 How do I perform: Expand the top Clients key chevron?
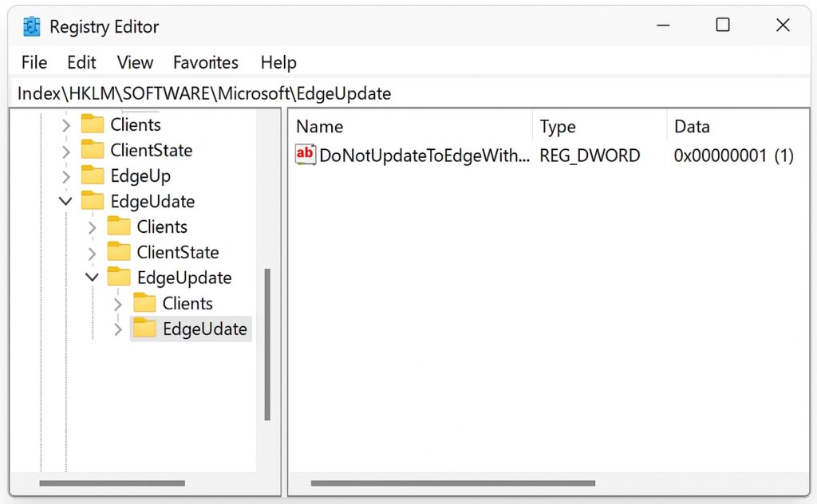pos(65,124)
